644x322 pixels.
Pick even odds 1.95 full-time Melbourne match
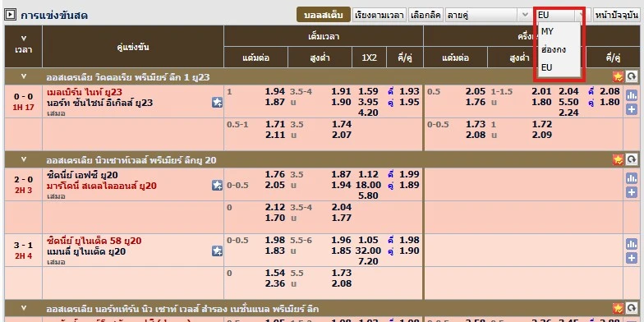click(x=409, y=102)
